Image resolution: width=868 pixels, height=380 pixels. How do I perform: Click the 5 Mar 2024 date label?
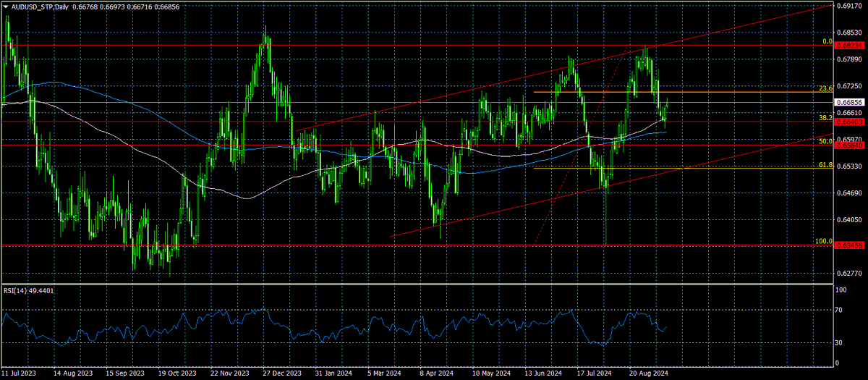[383, 374]
